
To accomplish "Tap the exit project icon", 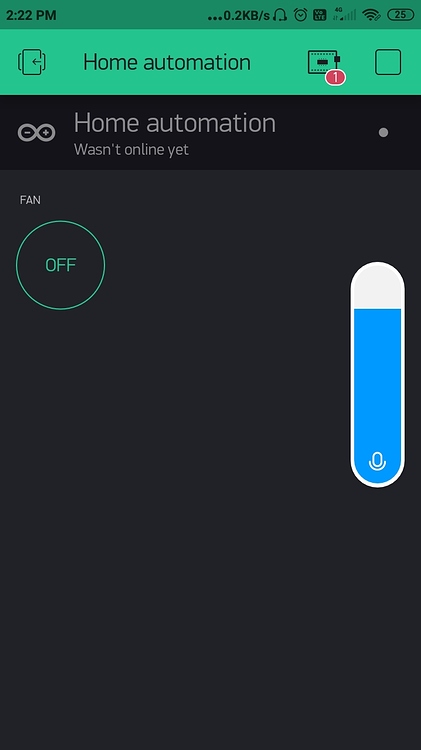I will coord(32,62).
